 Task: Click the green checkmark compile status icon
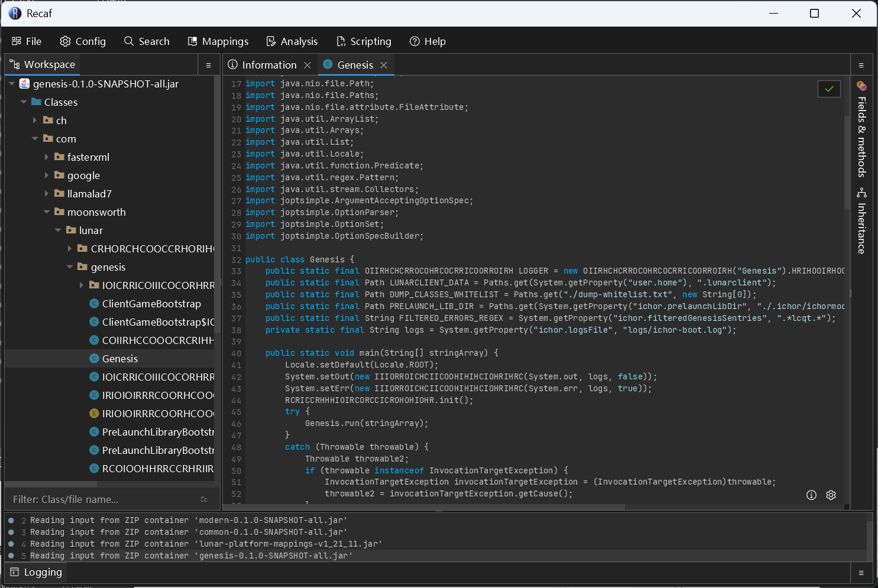click(829, 89)
